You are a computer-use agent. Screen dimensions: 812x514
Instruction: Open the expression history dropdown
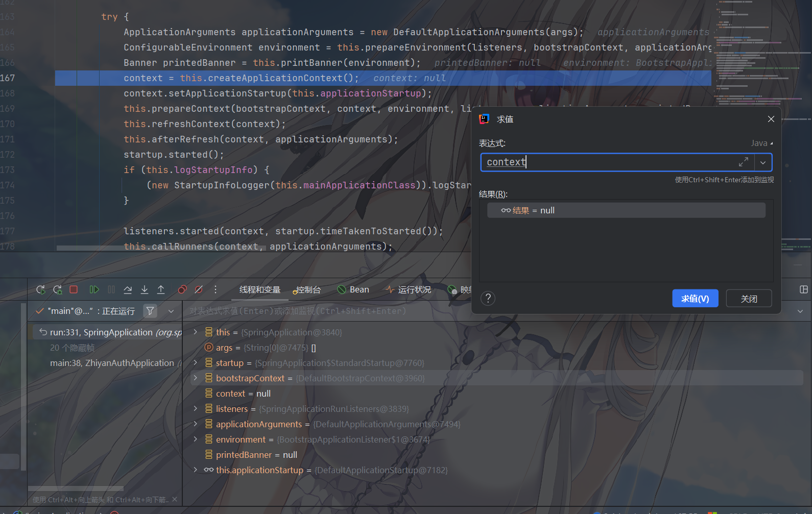pos(762,163)
